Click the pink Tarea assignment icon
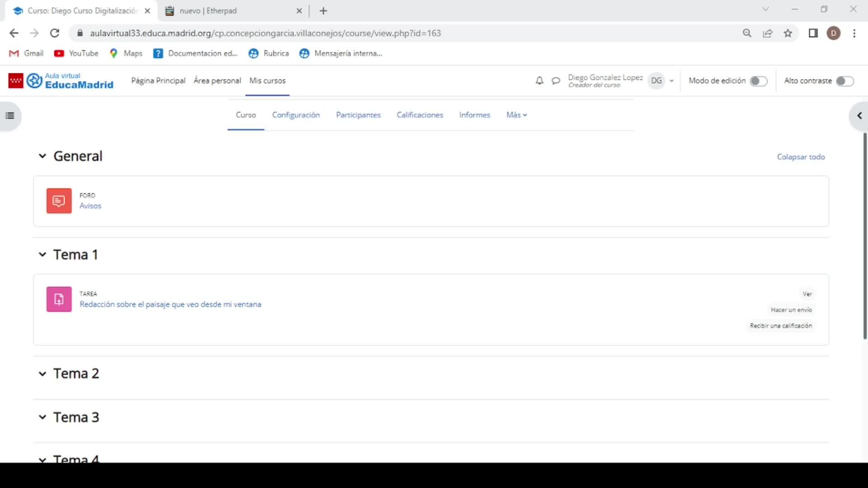 [x=59, y=299]
